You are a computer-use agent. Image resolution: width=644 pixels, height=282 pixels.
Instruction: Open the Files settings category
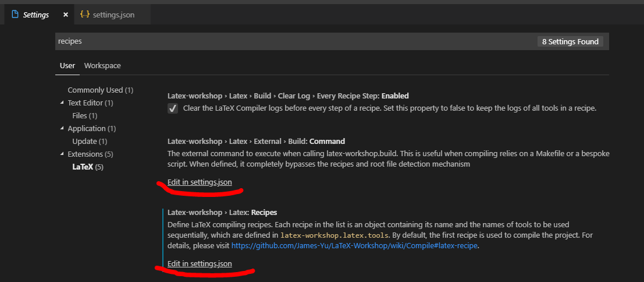point(84,116)
